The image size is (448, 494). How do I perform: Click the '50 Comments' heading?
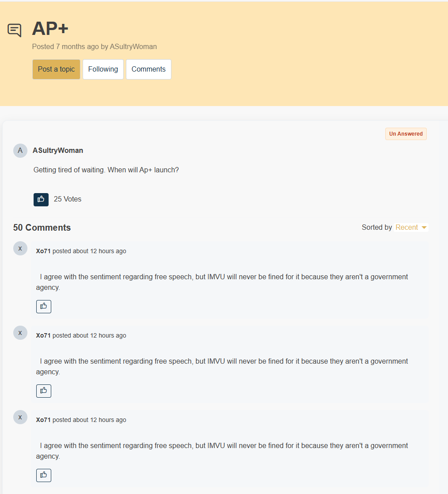(x=42, y=228)
